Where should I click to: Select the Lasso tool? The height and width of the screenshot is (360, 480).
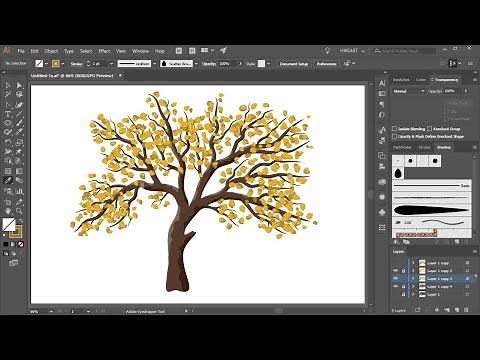coord(19,95)
